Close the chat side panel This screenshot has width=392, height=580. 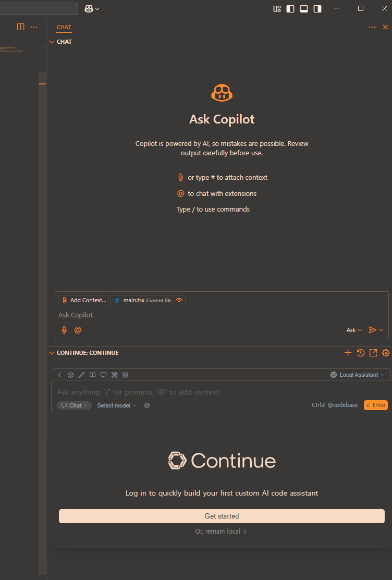click(385, 27)
